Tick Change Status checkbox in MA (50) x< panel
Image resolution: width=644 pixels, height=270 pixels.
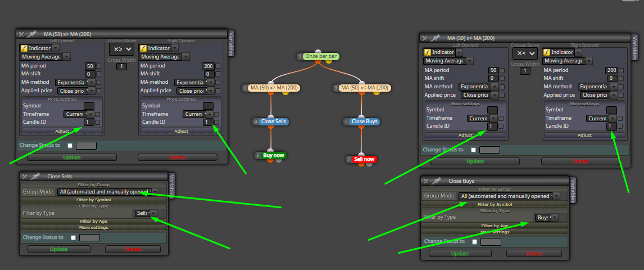(x=474, y=150)
